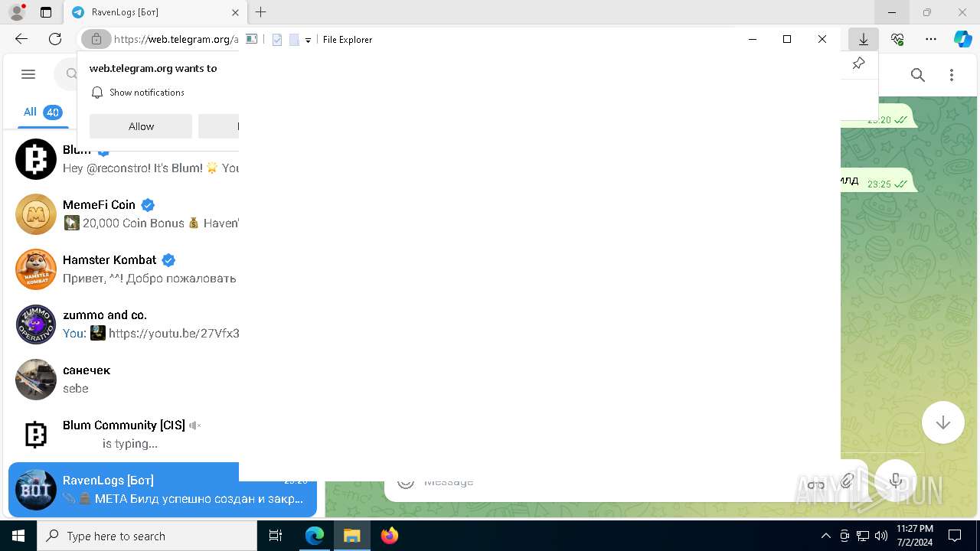Image resolution: width=980 pixels, height=551 pixels.
Task: Refresh the Edge browser page
Action: click(x=55, y=39)
